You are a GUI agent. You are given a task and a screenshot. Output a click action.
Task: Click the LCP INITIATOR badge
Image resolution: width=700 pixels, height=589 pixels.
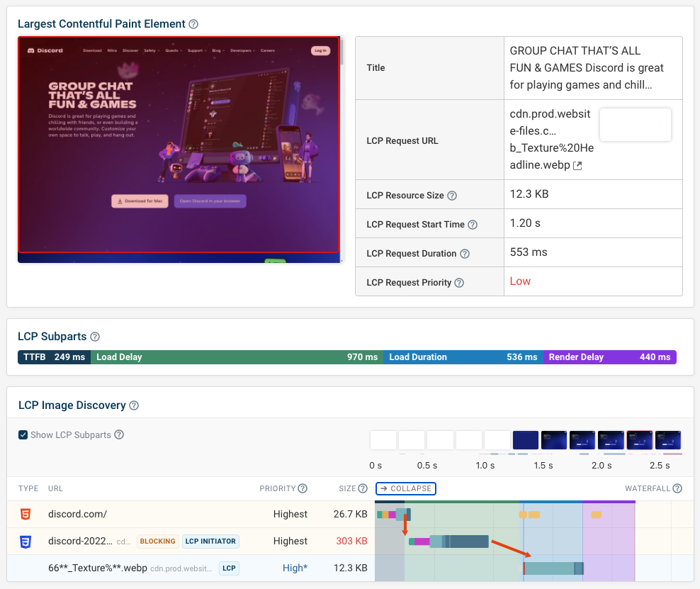pyautogui.click(x=210, y=542)
